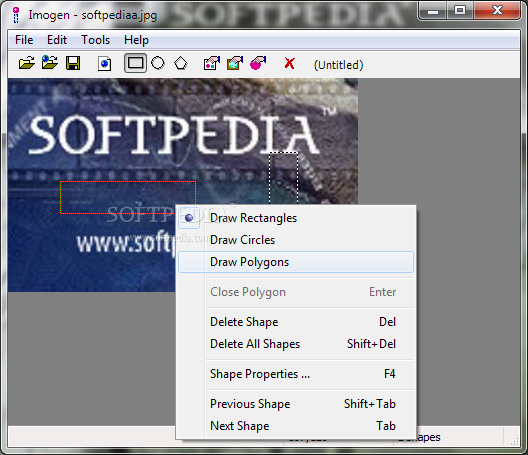Open the File menu
Screen dimensions: 528x455
tap(24, 40)
